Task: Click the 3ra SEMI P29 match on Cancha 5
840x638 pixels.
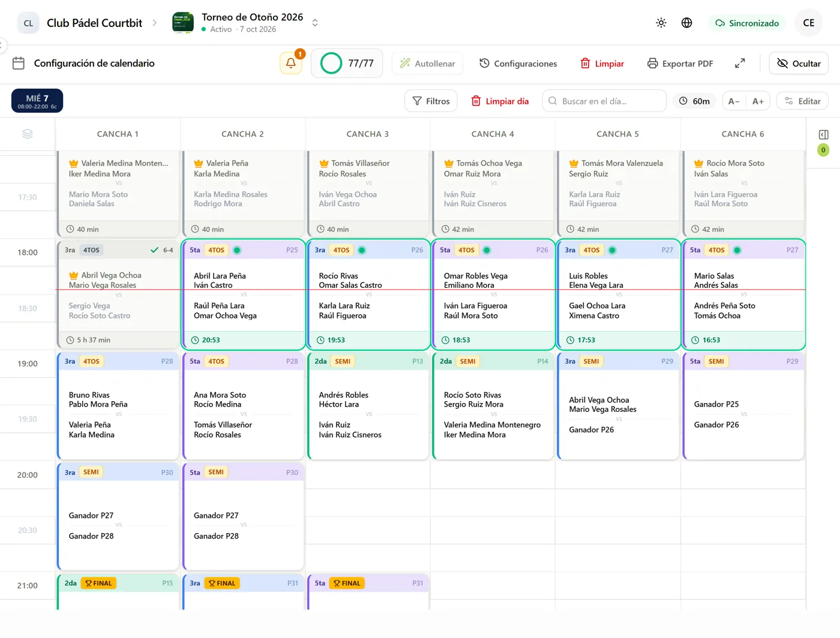Action: point(618,406)
